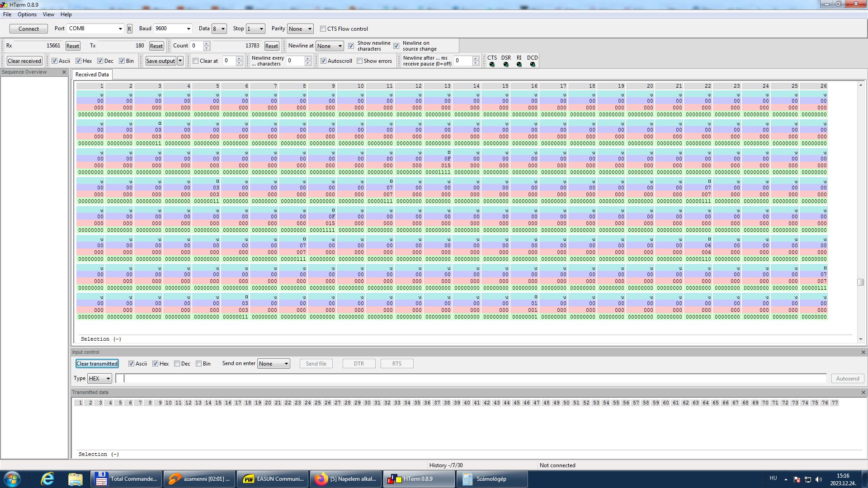Open the Számológép calculator taskbar item
Screen dimensions: 868x488
491,479
